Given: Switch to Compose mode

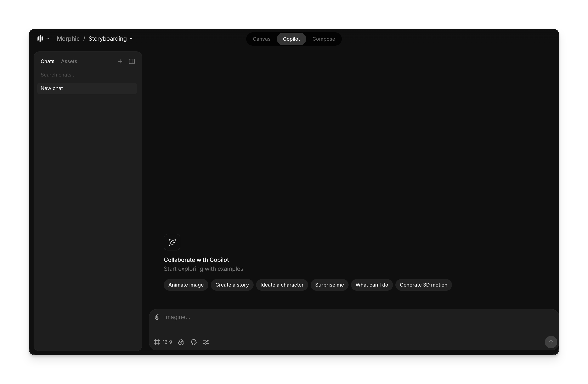Looking at the screenshot, I should tap(323, 39).
